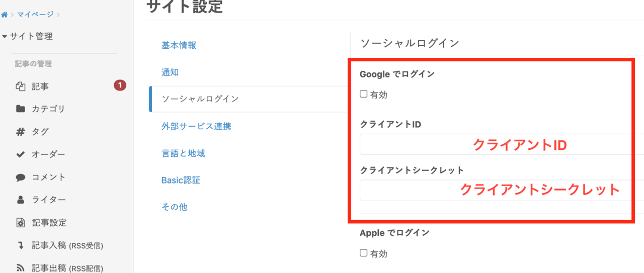
Task: Enable the Google でログイン 有効 checkbox
Action: click(x=364, y=94)
